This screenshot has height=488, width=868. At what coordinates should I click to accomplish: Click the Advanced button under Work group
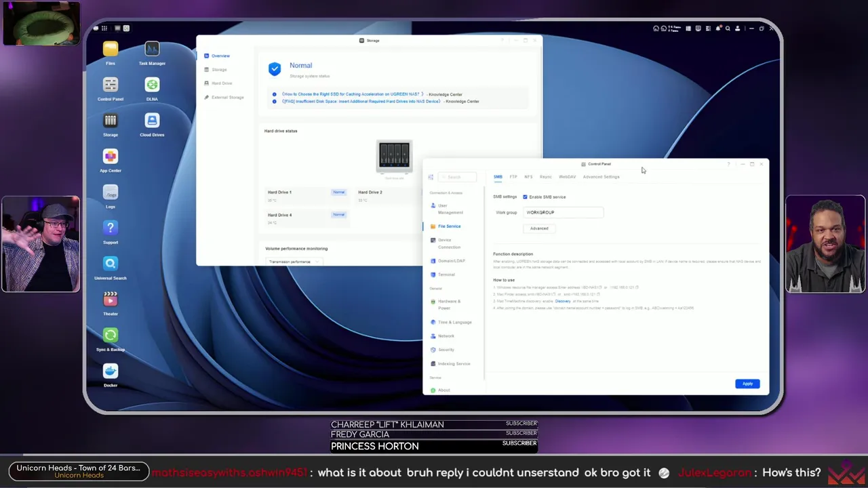539,228
